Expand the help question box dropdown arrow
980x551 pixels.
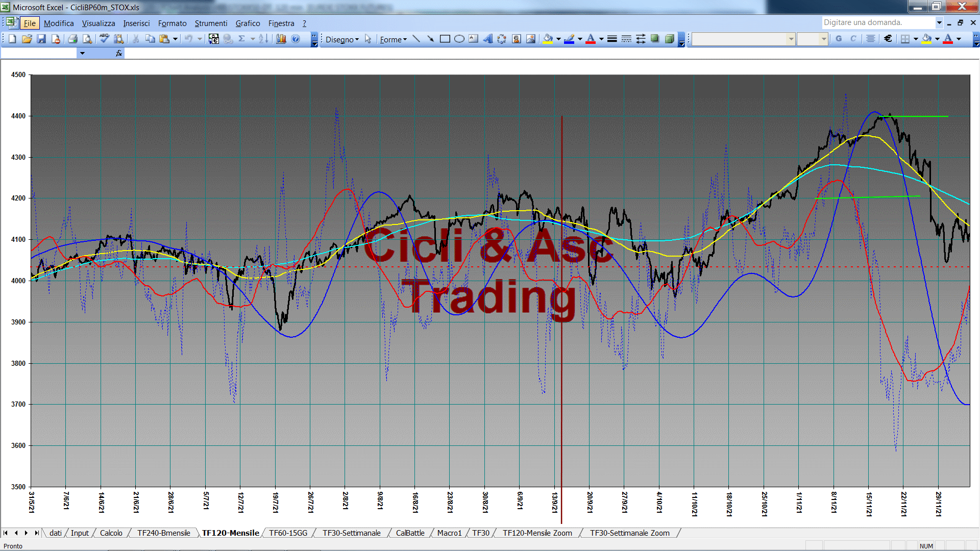click(x=939, y=22)
